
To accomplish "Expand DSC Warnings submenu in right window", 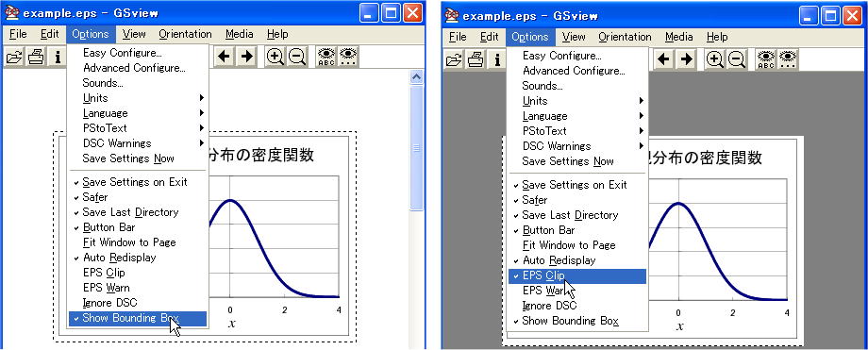I will (577, 146).
